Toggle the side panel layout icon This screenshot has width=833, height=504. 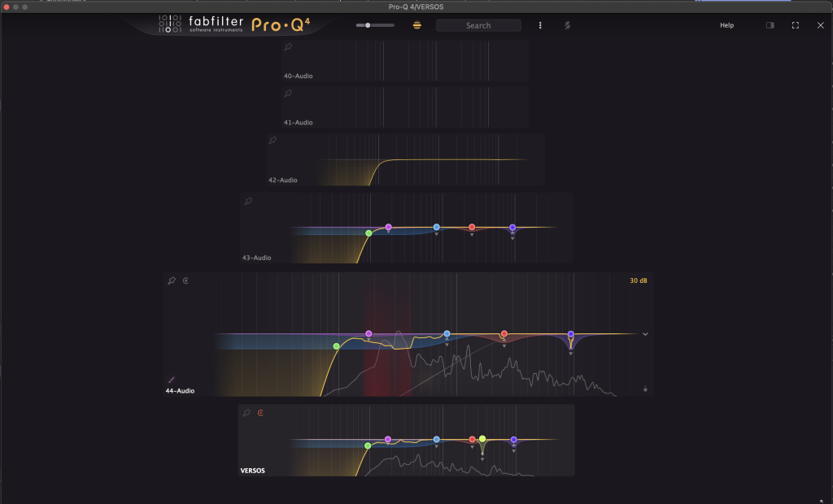tap(770, 25)
